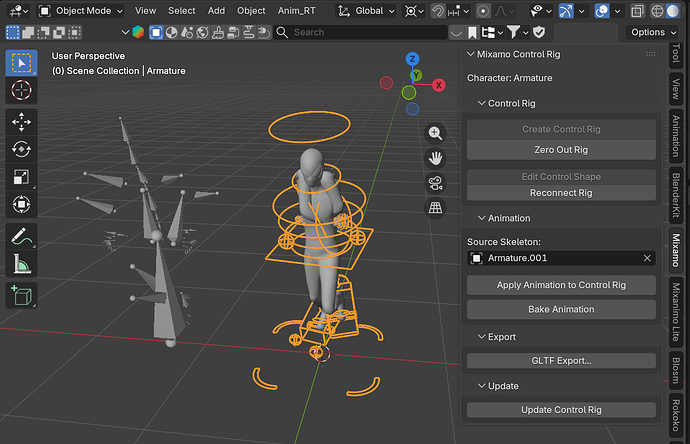Screen dimensions: 690x444
Task: Collapse the Mixamo Control Rig panel
Action: coord(470,54)
